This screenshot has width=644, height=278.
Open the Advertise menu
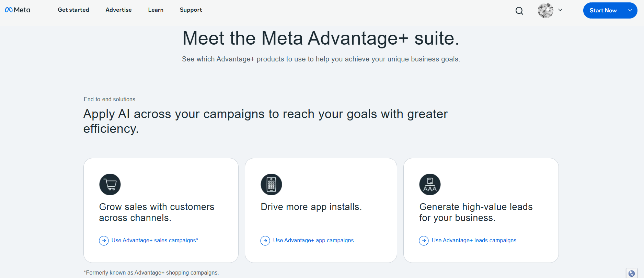[x=118, y=10]
